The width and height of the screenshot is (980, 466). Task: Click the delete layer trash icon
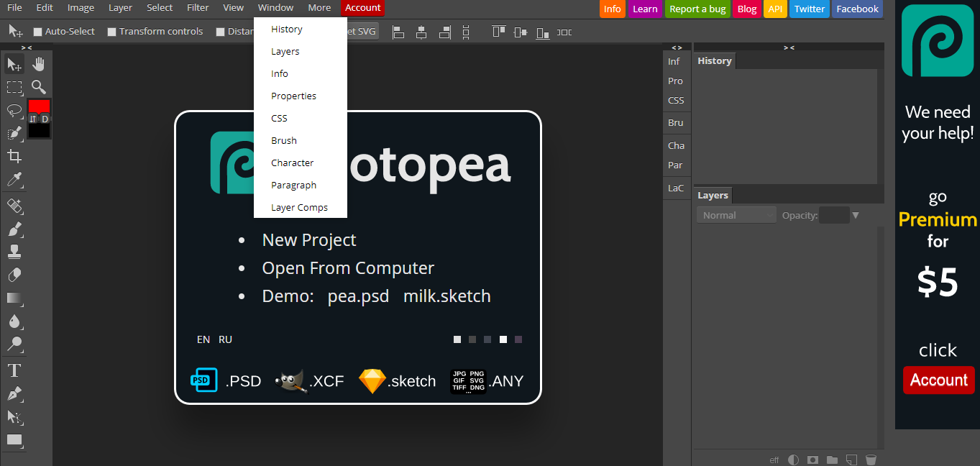click(871, 460)
